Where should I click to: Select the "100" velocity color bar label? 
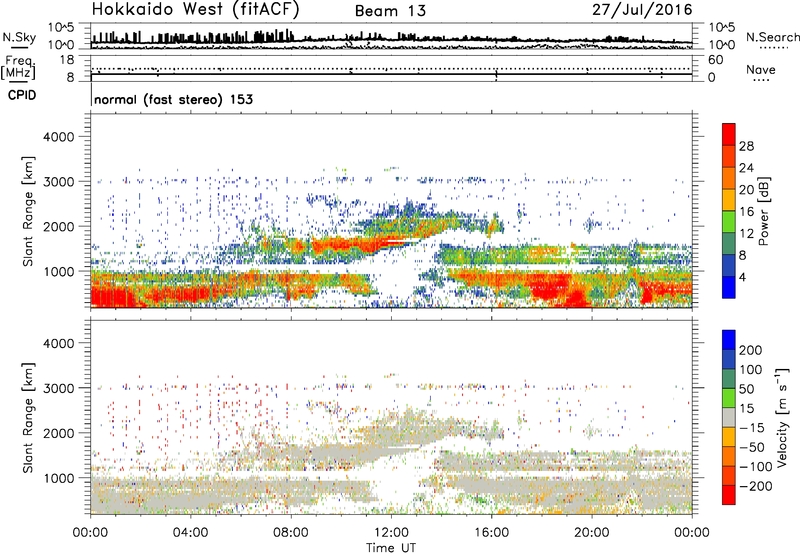(x=751, y=370)
